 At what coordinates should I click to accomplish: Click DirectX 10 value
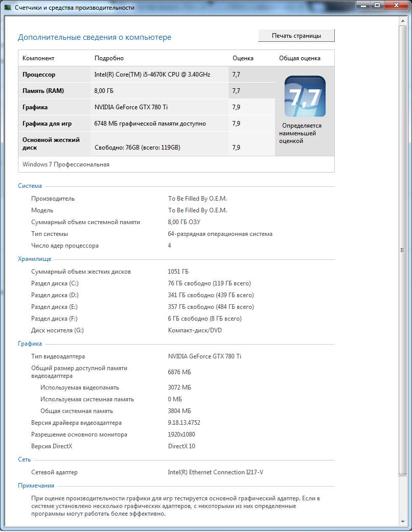181,446
